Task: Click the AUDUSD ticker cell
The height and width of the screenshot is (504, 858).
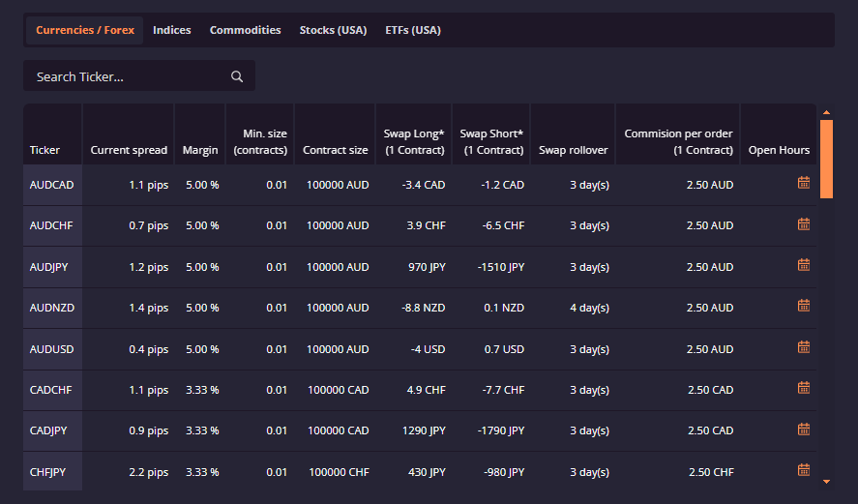Action: [52, 349]
